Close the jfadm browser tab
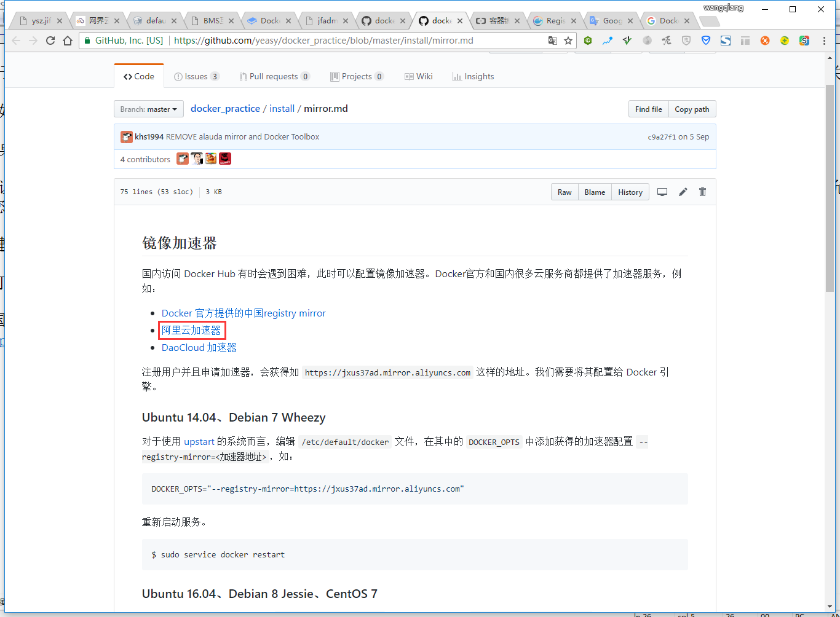 click(346, 21)
